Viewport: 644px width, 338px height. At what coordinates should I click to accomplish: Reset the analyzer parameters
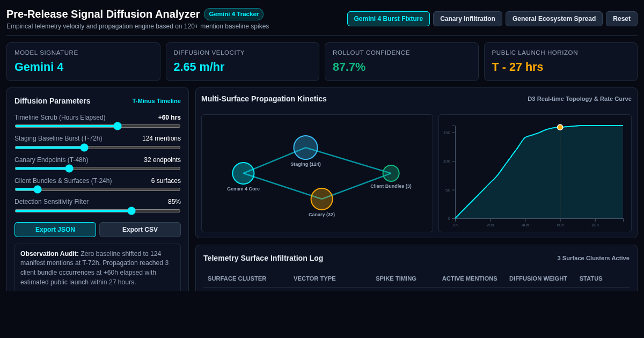coord(621,19)
